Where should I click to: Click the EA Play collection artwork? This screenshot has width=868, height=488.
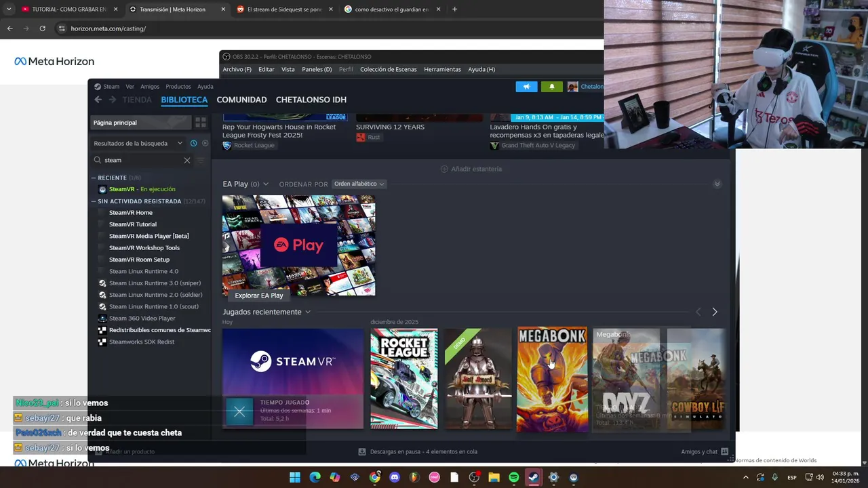tap(298, 245)
